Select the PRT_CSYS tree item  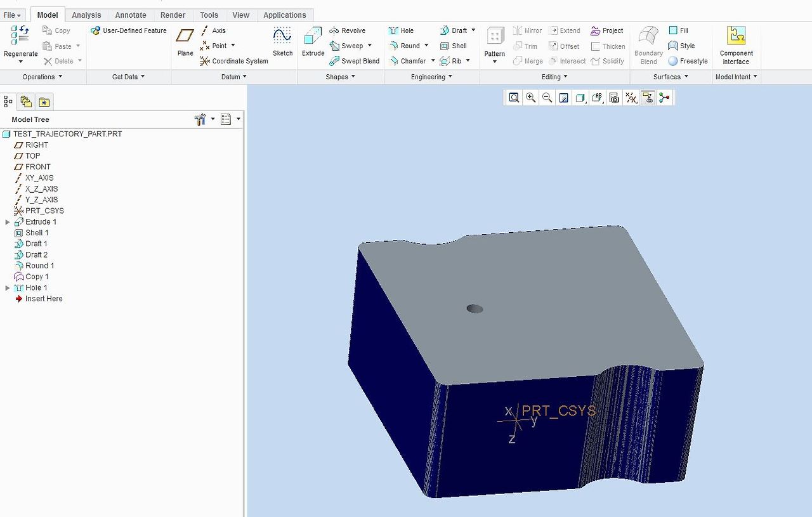tap(39, 211)
